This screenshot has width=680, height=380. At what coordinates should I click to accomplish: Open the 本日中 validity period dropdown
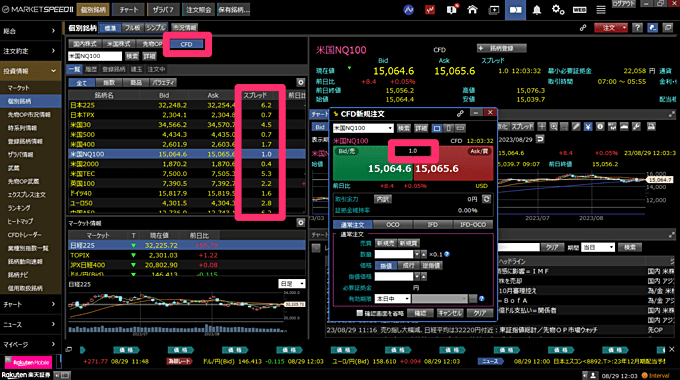pyautogui.click(x=392, y=299)
